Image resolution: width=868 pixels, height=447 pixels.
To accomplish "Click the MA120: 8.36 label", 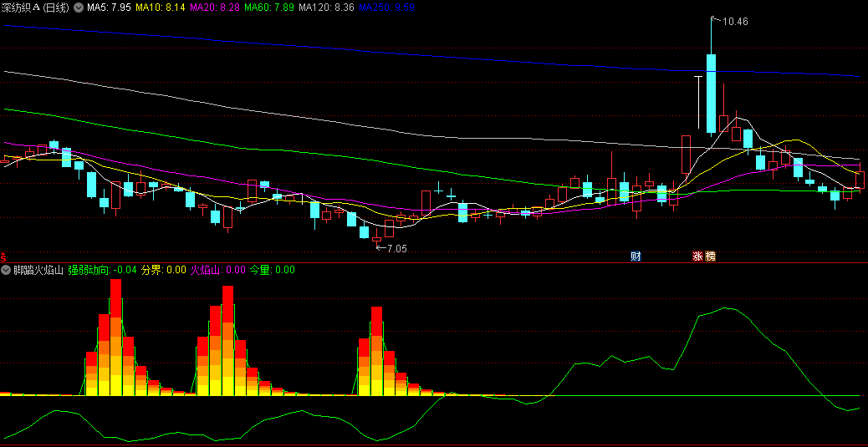I will (326, 8).
